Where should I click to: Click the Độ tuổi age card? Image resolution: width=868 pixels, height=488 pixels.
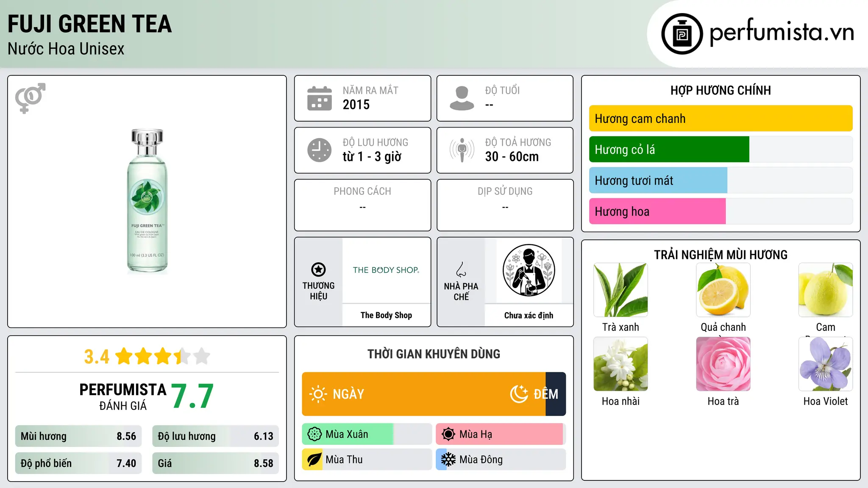[x=505, y=98]
